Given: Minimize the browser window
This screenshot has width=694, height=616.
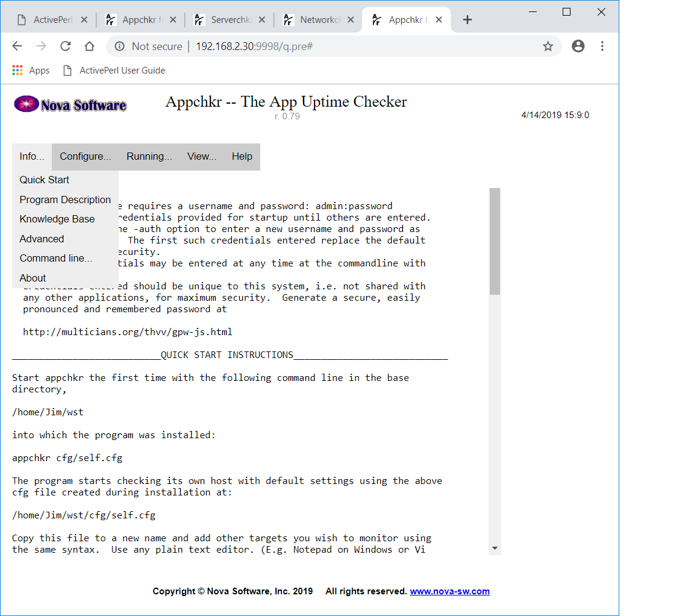Looking at the screenshot, I should [533, 12].
